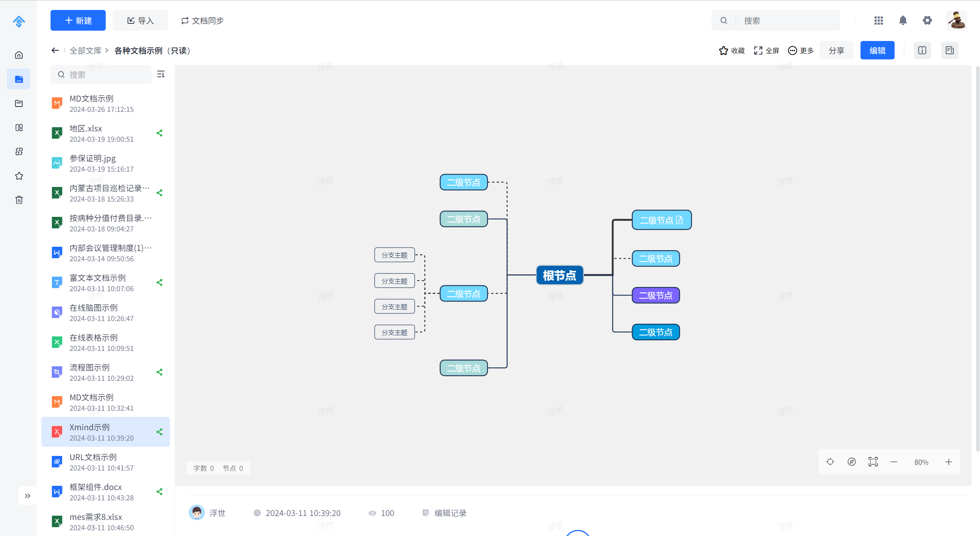Click share icon beside Xmind示例
The height and width of the screenshot is (536, 980).
(x=160, y=432)
